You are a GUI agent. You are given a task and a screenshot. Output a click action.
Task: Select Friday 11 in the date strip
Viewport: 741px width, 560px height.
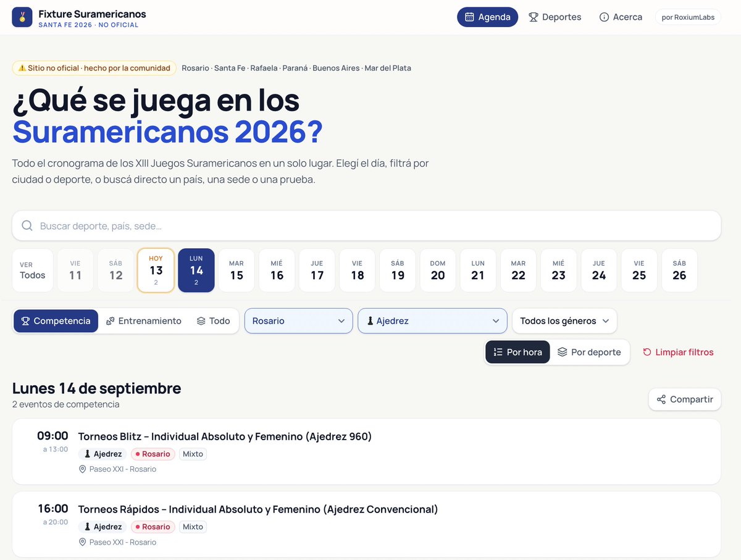pos(75,270)
